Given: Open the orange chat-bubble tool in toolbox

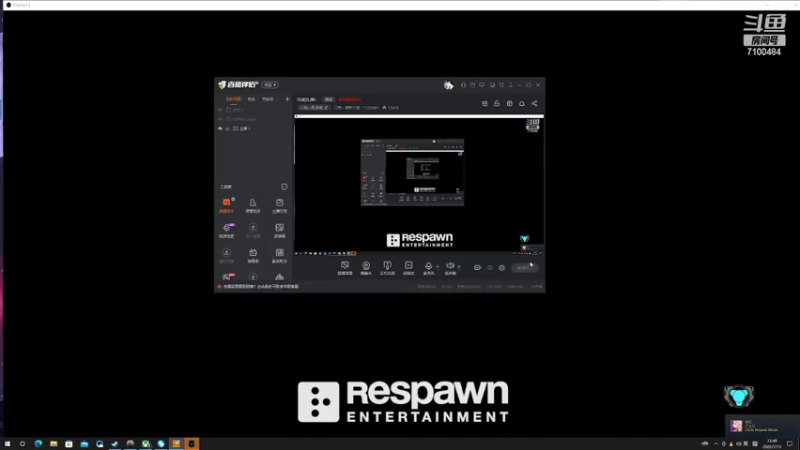Looking at the screenshot, I should click(227, 205).
